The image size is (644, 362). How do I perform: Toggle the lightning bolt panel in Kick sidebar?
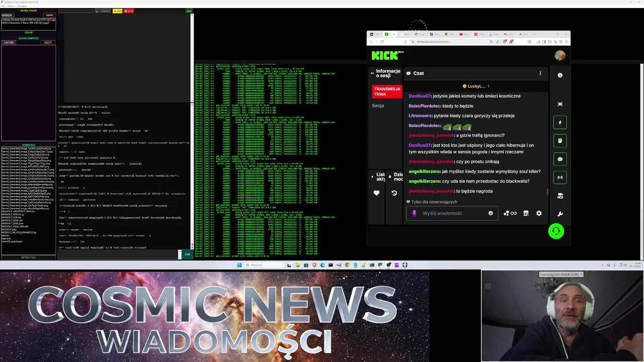(x=560, y=123)
